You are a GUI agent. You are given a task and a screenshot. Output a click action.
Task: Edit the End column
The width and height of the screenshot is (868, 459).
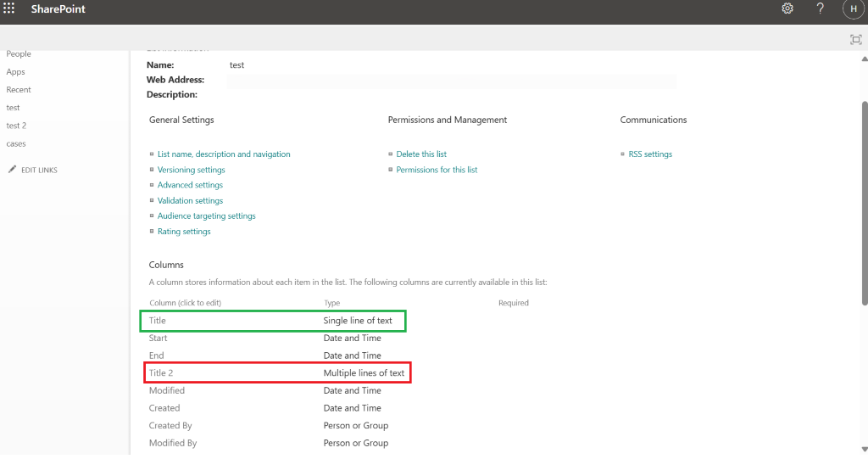(x=156, y=355)
